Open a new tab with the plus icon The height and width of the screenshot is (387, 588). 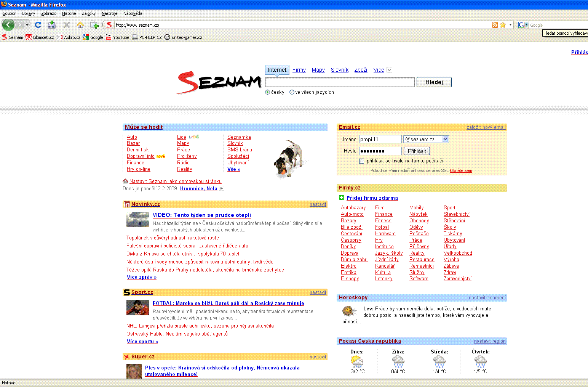click(94, 25)
